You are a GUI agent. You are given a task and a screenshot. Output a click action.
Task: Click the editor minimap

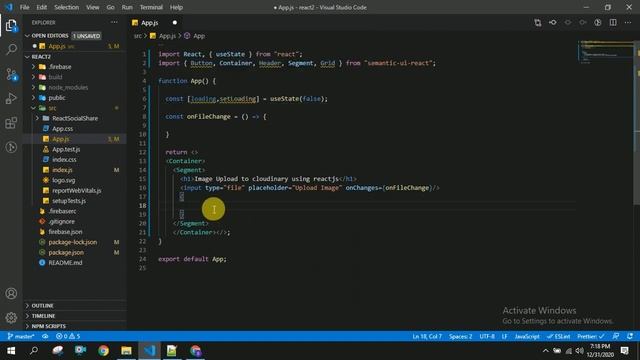606,51
